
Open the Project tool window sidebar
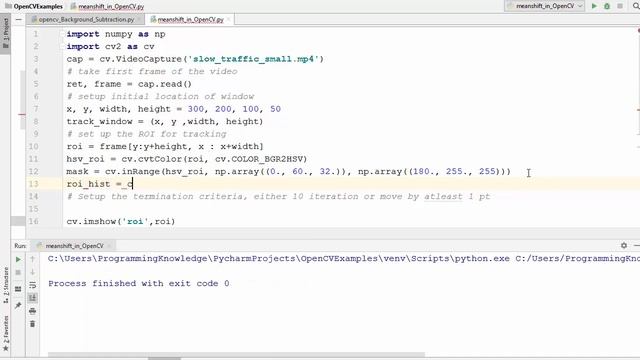[5, 33]
